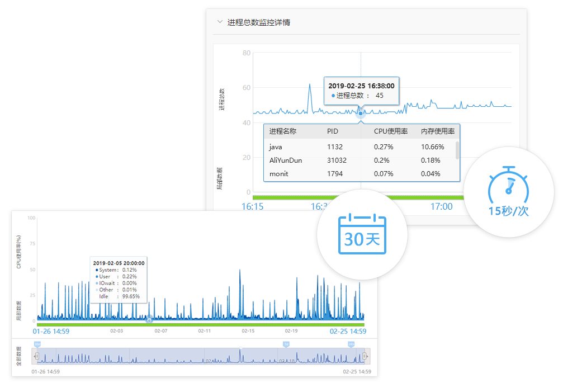This screenshot has width=577, height=392.
Task: Select the 7d range marker on overview timeline
Action: (x=286, y=344)
